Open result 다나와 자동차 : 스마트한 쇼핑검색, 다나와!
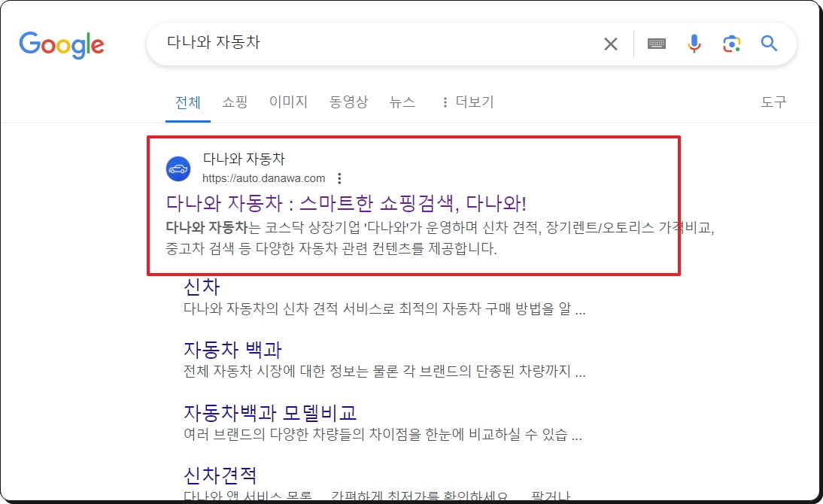Viewport: 823px width, 504px height. click(x=346, y=203)
